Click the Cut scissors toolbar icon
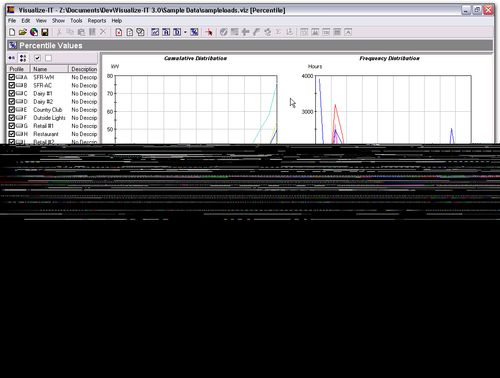This screenshot has width=500, height=378. pyautogui.click(x=59, y=32)
